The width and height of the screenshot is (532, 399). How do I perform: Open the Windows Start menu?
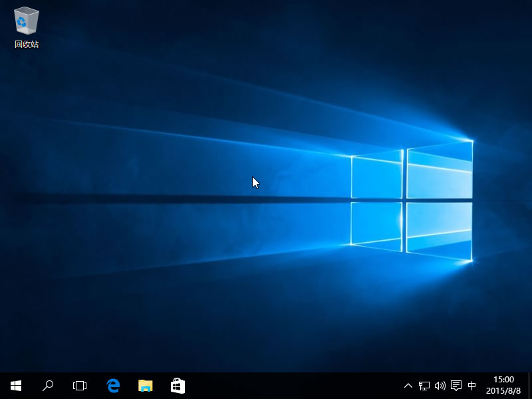tap(16, 386)
